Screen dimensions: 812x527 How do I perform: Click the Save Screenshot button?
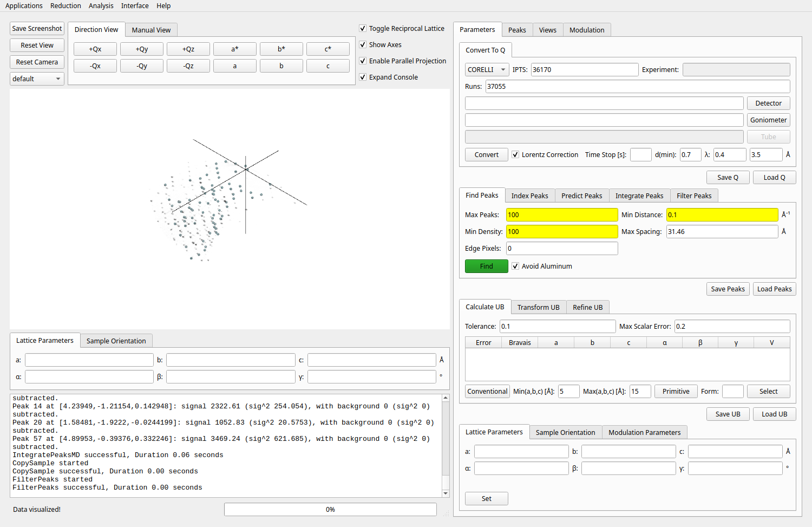point(37,28)
